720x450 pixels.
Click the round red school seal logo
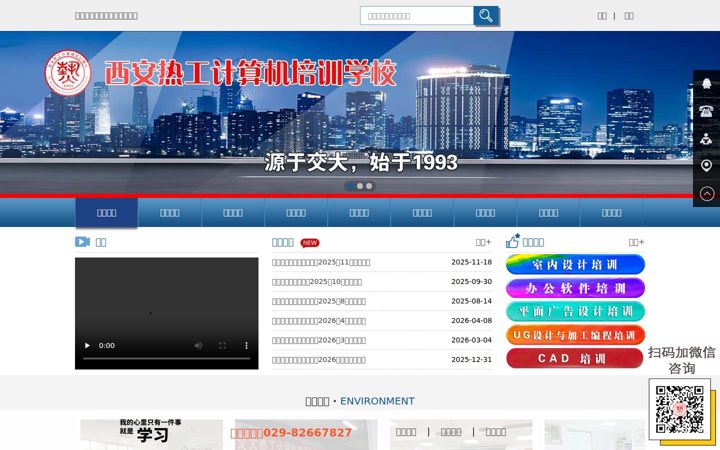coord(68,73)
